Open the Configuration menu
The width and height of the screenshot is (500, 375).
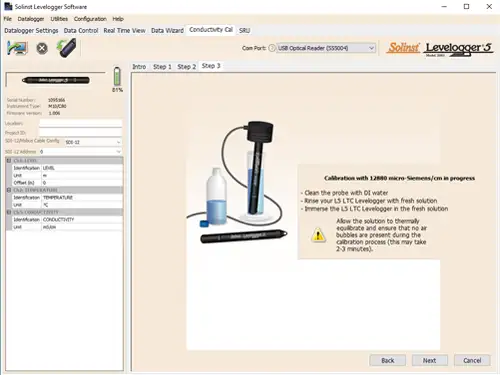click(x=90, y=19)
